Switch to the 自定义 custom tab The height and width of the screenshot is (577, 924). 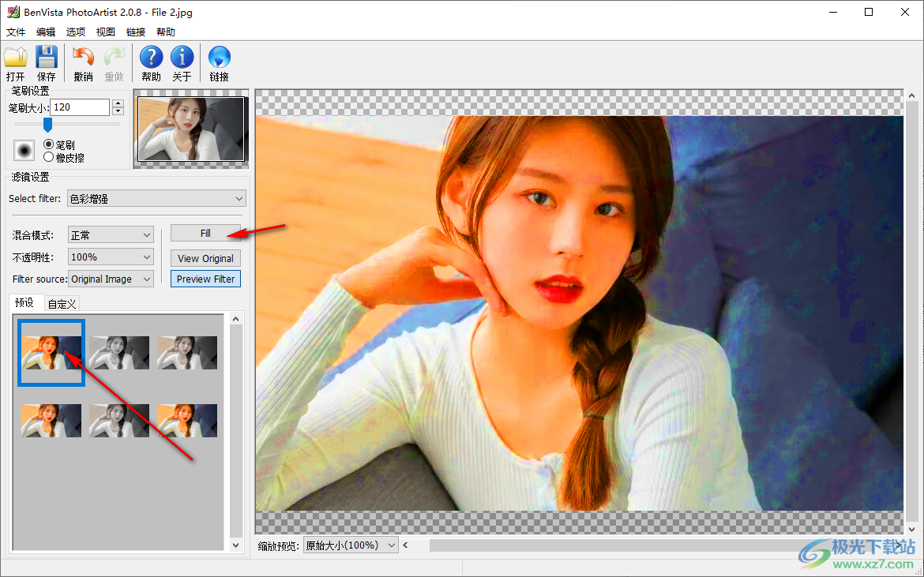(62, 304)
